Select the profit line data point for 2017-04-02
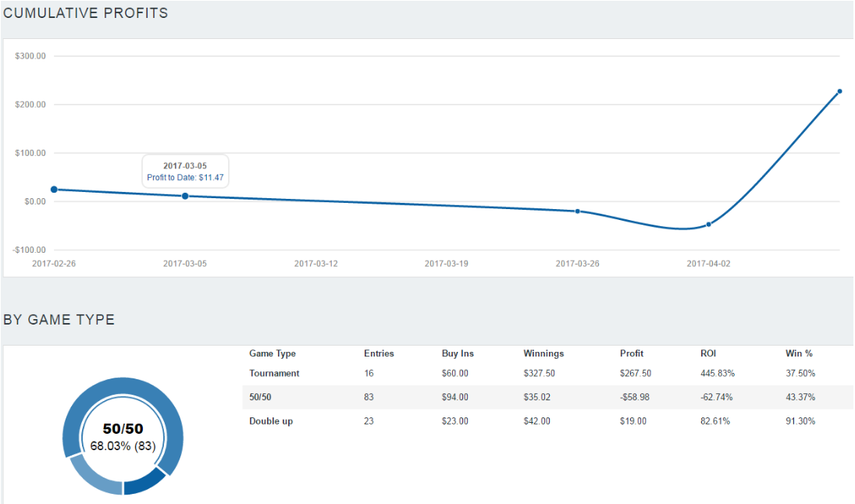This screenshot has width=855, height=504. coord(709,225)
